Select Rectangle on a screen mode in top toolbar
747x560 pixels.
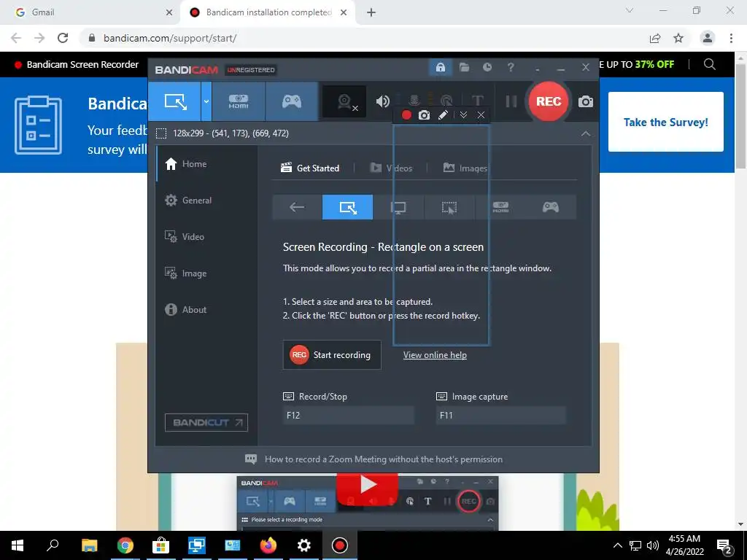tap(174, 101)
